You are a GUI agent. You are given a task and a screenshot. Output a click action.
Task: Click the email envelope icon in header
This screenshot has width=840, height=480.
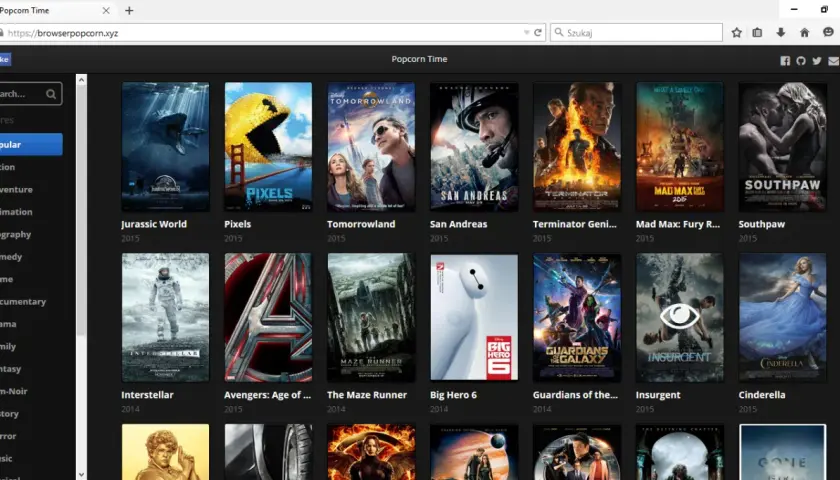tap(834, 61)
